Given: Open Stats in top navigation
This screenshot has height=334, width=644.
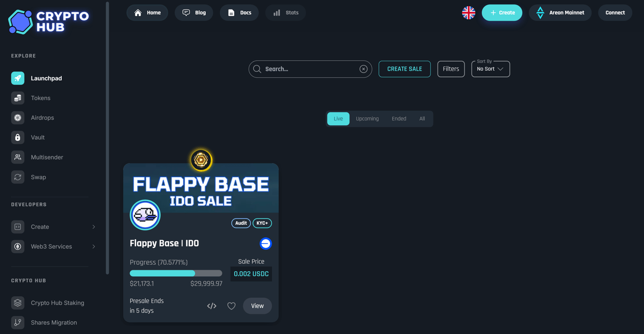Looking at the screenshot, I should (285, 13).
